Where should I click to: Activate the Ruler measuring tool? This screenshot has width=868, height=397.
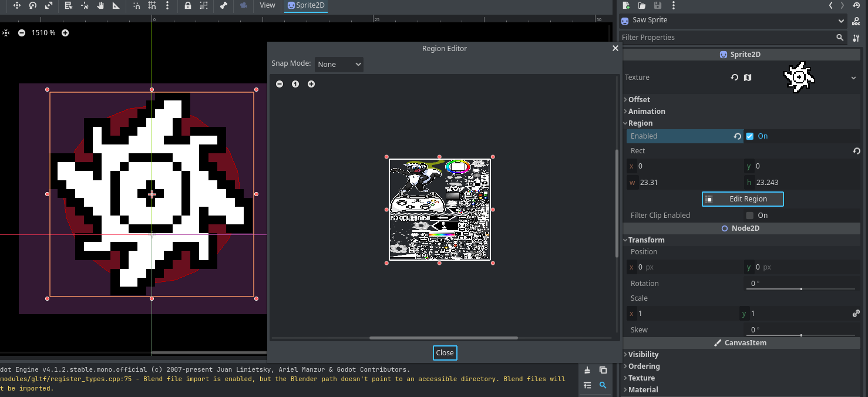click(116, 5)
